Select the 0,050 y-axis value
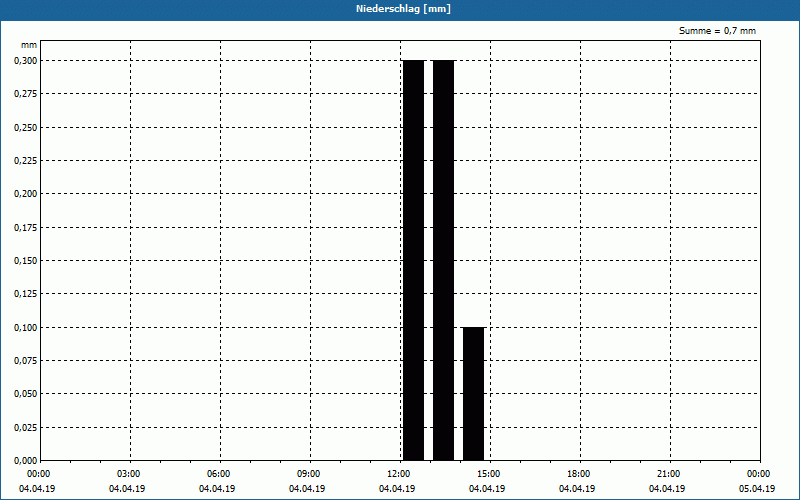The height and width of the screenshot is (500, 800). (26, 394)
